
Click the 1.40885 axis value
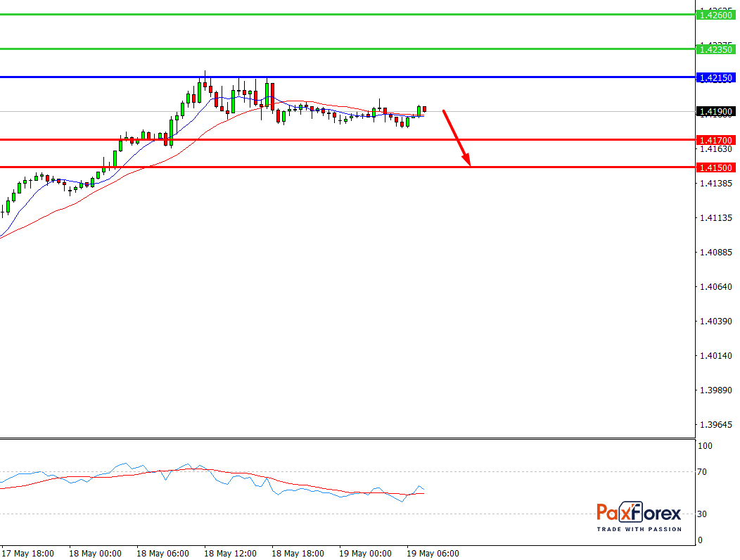[716, 252]
